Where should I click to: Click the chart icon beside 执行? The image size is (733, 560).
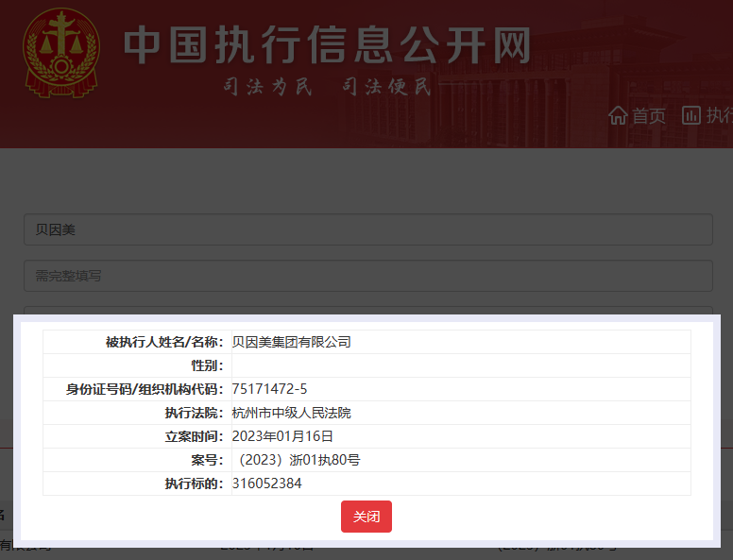[690, 115]
